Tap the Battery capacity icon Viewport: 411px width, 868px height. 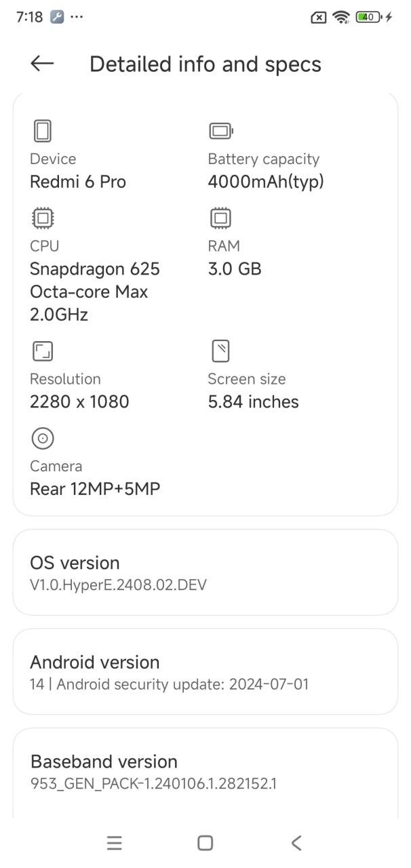click(x=220, y=131)
